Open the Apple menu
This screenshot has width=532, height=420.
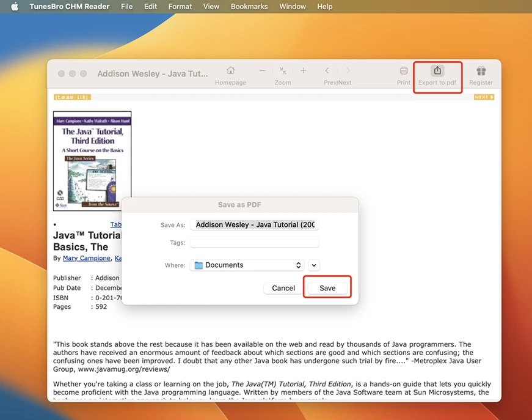tap(15, 7)
